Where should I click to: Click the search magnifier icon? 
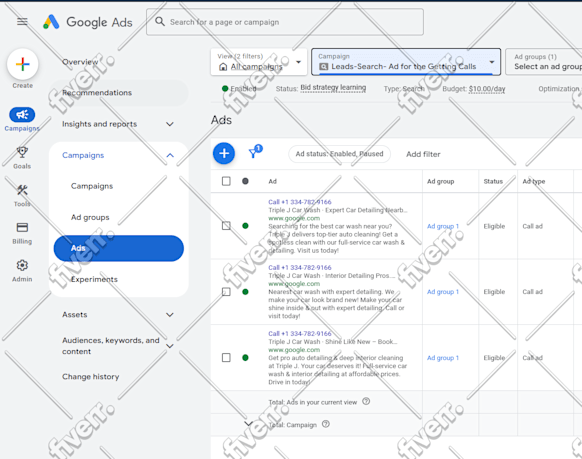point(160,22)
